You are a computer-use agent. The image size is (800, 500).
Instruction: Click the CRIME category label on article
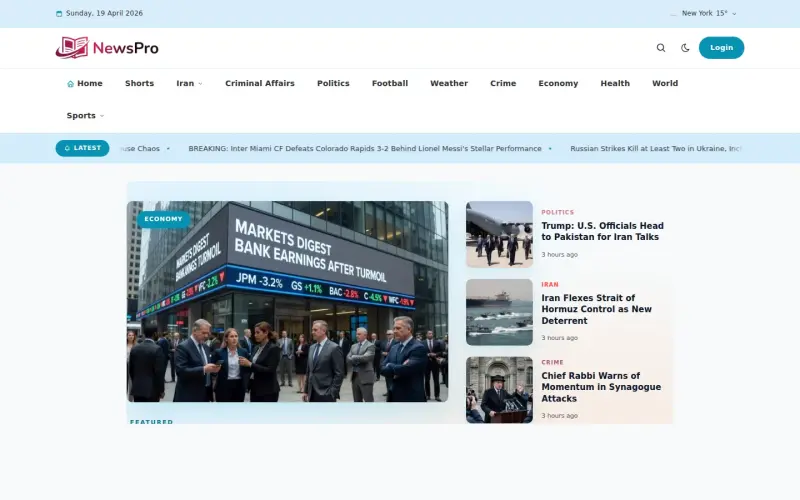[x=552, y=362]
